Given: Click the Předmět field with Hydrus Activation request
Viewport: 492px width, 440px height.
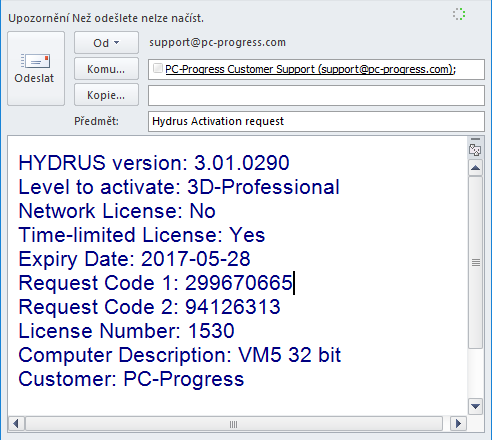Looking at the screenshot, I should (316, 121).
